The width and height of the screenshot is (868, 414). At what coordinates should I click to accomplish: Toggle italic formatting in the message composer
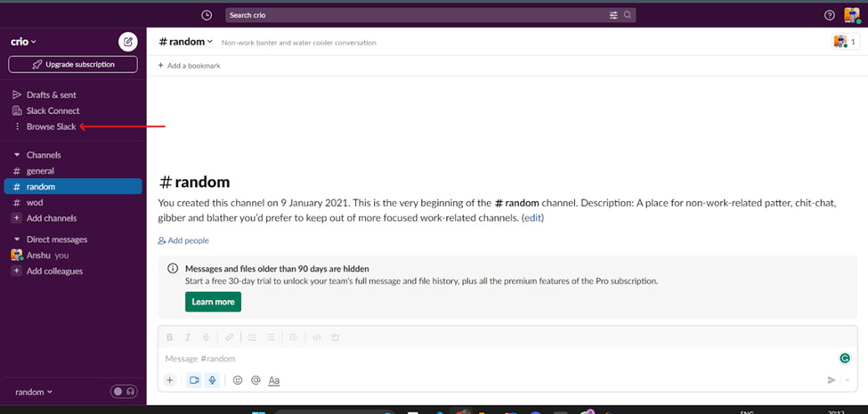click(x=188, y=337)
